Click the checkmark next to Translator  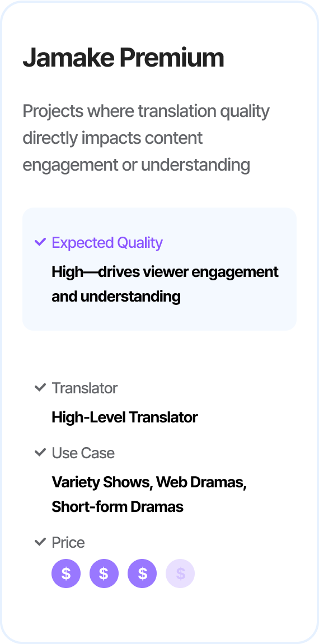pos(40,387)
